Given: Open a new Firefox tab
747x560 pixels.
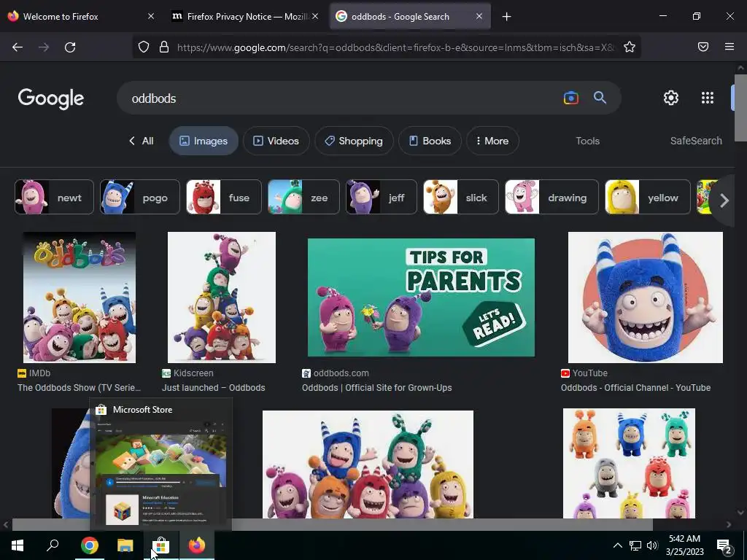Looking at the screenshot, I should [507, 17].
